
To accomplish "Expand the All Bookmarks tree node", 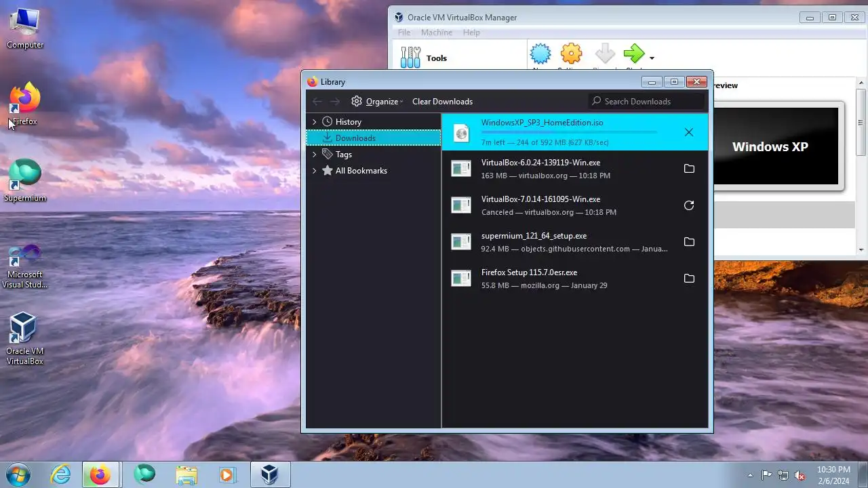I will (315, 171).
